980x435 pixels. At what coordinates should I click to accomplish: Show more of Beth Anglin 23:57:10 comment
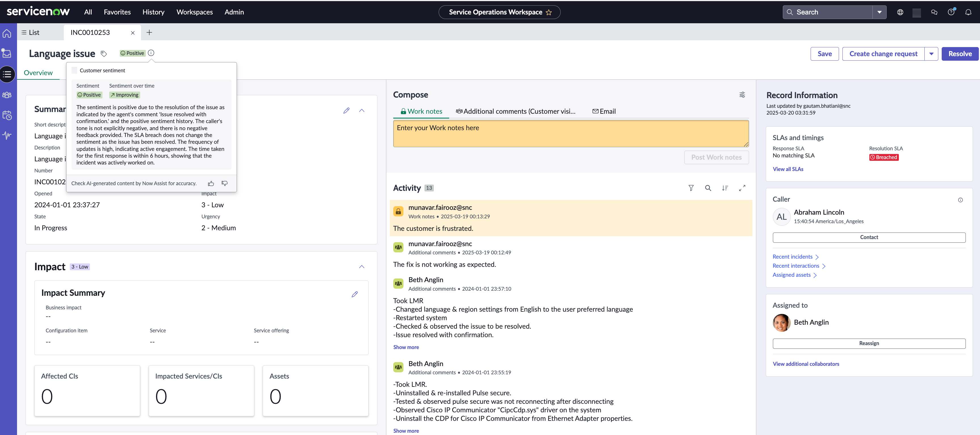406,347
